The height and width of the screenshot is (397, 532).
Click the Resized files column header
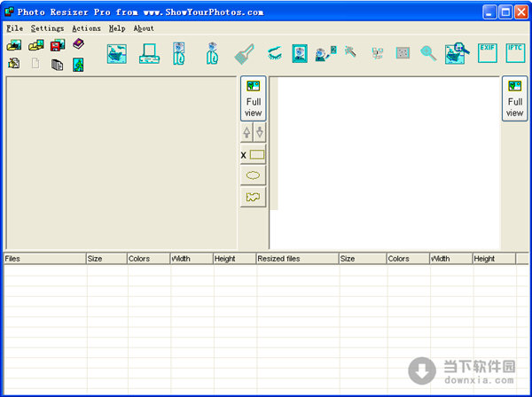click(x=296, y=259)
